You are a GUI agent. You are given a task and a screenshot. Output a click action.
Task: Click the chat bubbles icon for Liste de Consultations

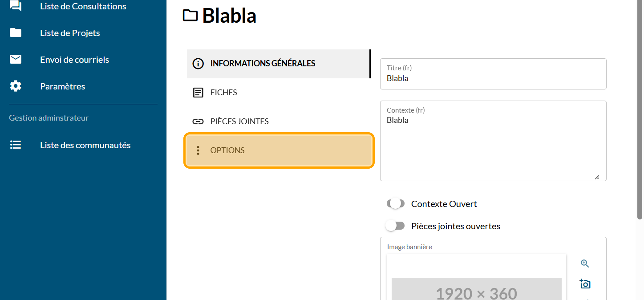pos(16,6)
